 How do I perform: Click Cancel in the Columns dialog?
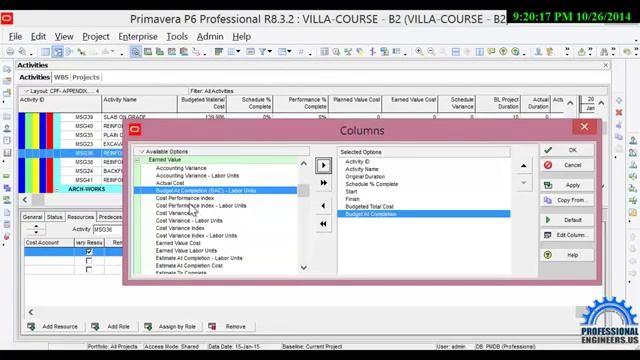567,165
